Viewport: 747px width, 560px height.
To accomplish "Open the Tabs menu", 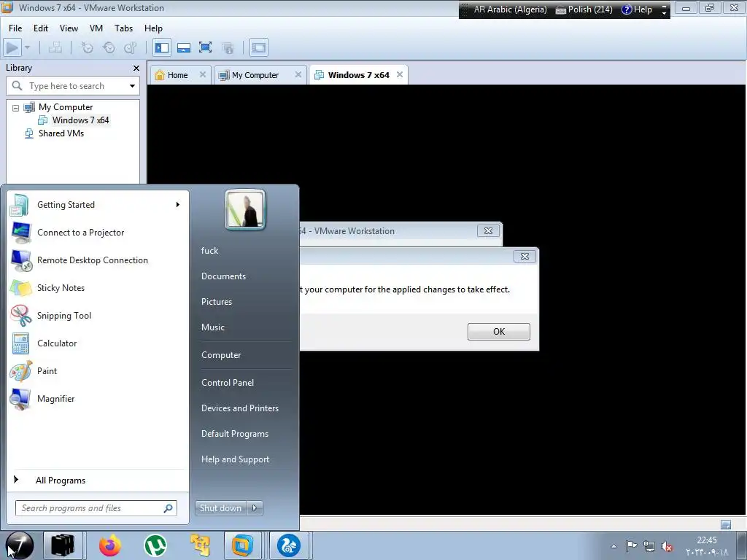I will 123,28.
